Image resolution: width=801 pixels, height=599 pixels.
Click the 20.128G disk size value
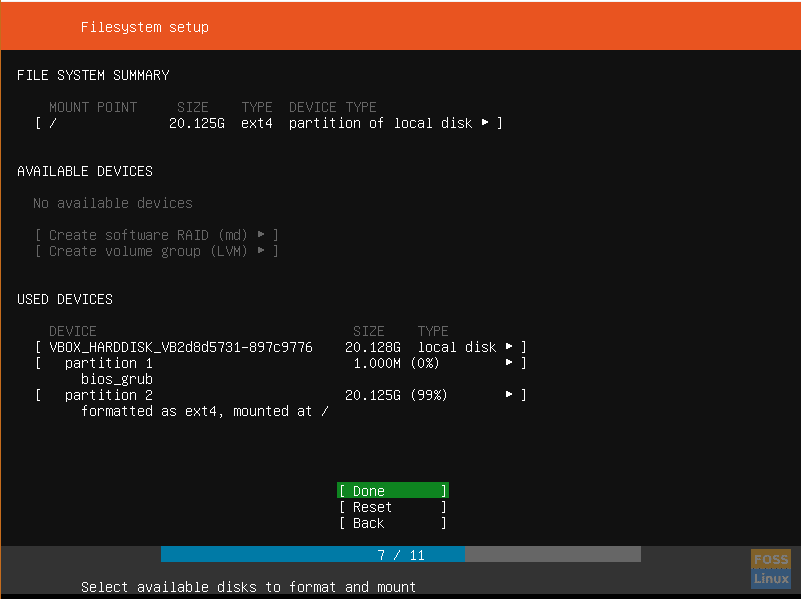[x=372, y=347]
